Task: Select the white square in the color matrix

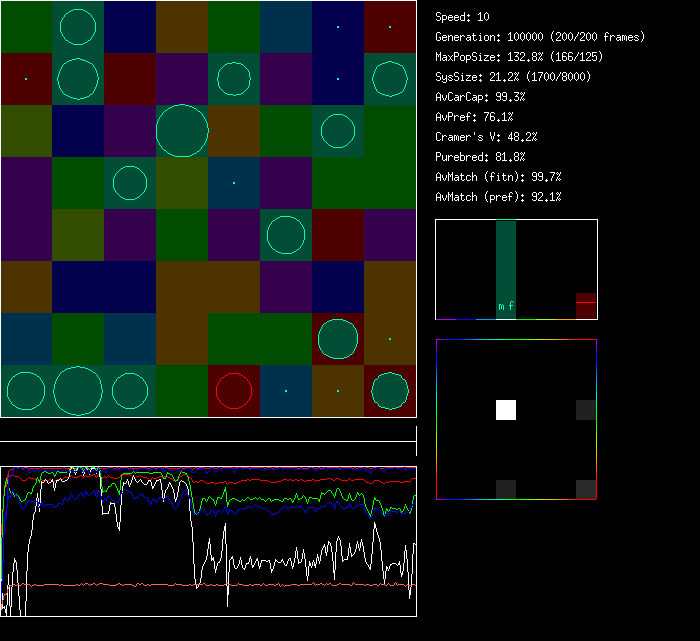Action: [506, 410]
